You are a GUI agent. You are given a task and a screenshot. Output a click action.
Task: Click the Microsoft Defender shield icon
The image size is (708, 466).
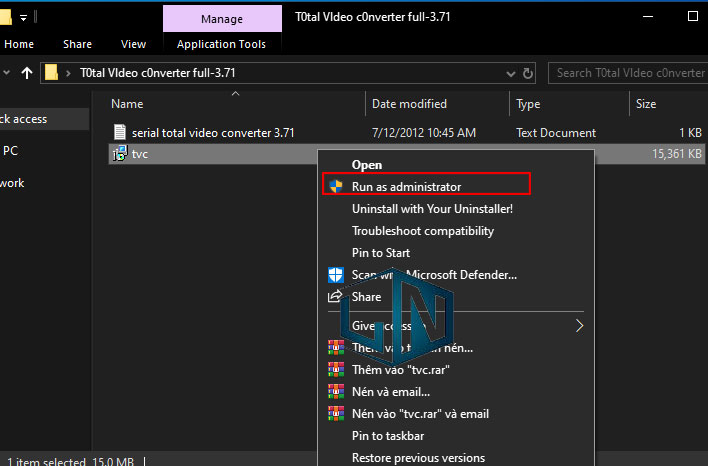click(335, 275)
